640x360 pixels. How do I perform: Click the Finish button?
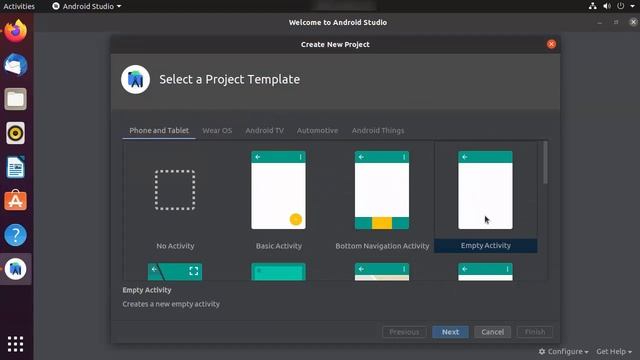(x=535, y=332)
